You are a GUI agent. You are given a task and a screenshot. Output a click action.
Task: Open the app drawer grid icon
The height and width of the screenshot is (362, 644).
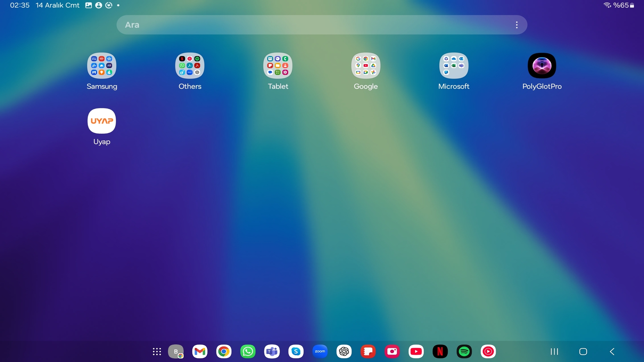157,352
